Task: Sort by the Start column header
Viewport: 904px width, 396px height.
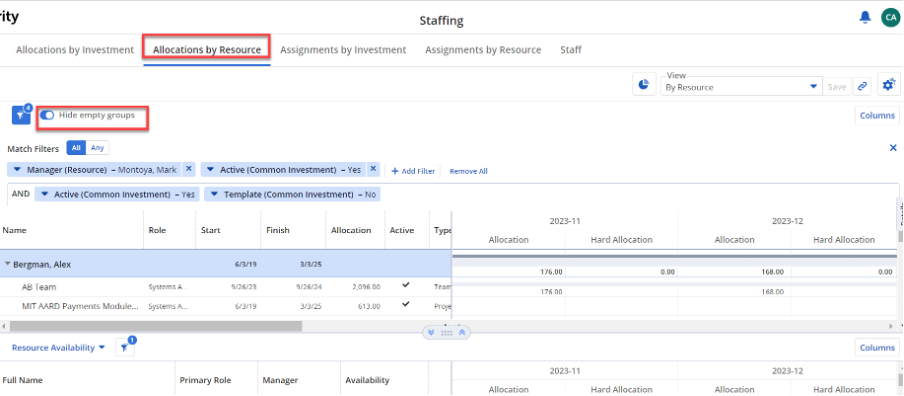Action: click(x=210, y=230)
